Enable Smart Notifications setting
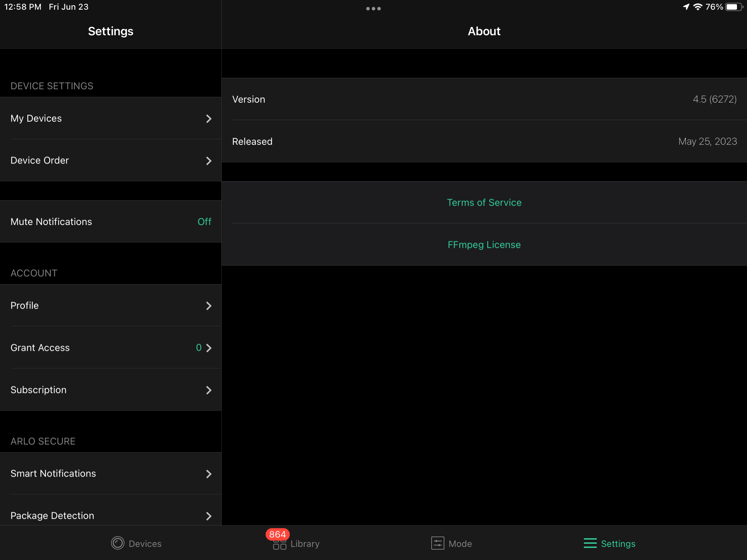The width and height of the screenshot is (747, 560). (111, 474)
